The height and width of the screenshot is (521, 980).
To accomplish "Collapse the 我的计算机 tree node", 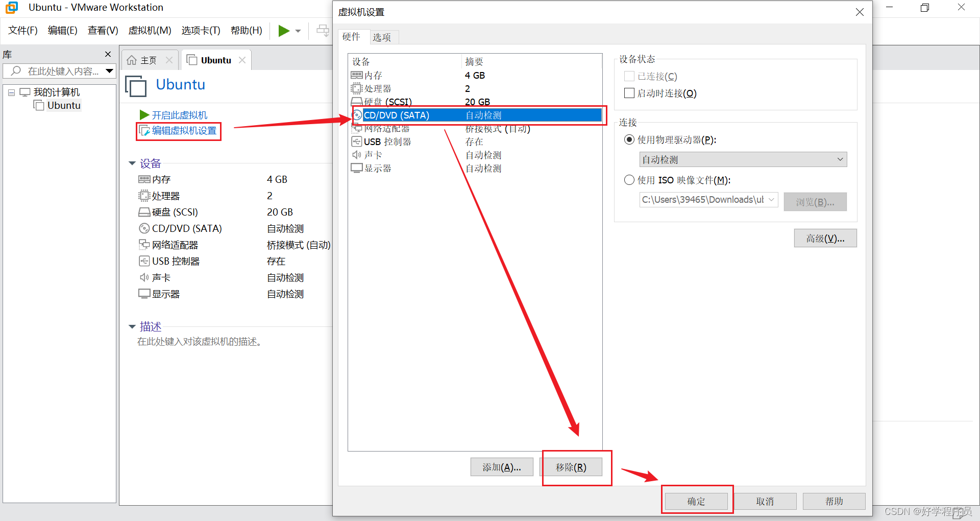I will click(11, 93).
